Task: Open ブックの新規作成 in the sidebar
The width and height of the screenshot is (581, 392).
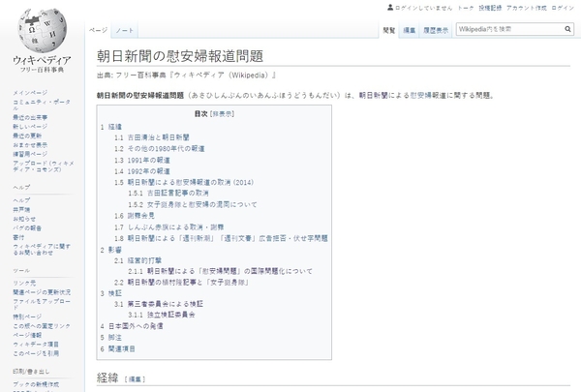Action: (x=36, y=384)
